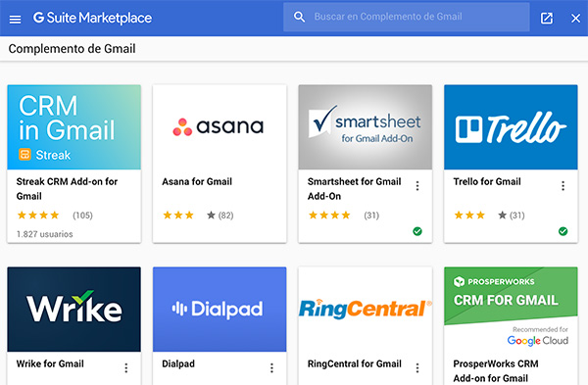Open the ProsperWorks CRM for Gmail thumbnail
Image resolution: width=588 pixels, height=385 pixels.
pos(511,310)
